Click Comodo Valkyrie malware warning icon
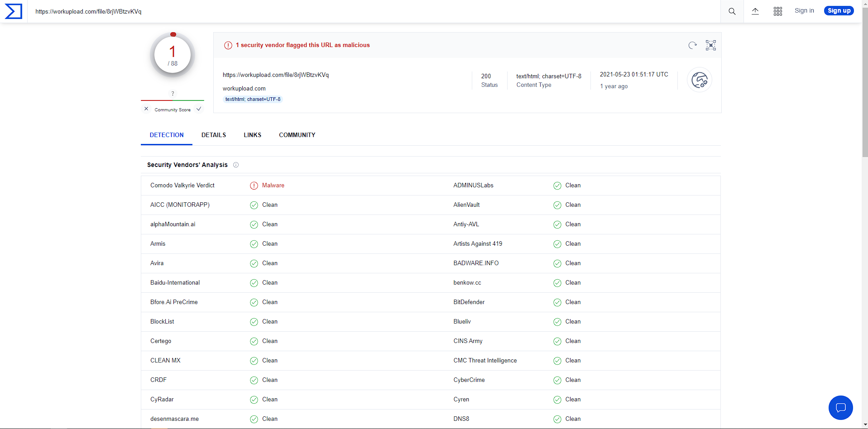This screenshot has width=868, height=429. click(x=254, y=186)
